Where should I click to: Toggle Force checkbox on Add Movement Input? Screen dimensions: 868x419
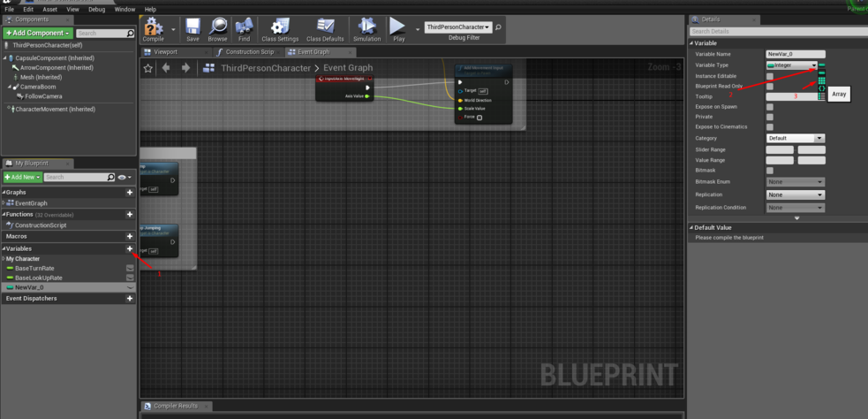[479, 118]
